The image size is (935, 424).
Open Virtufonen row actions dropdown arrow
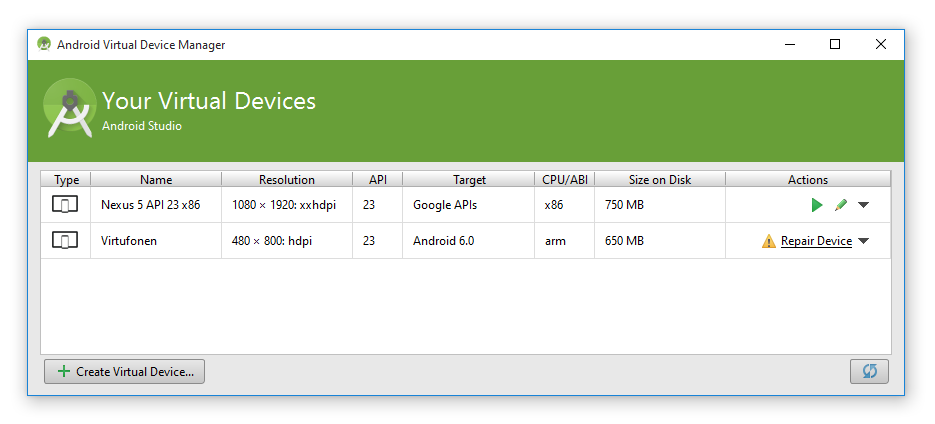[863, 241]
